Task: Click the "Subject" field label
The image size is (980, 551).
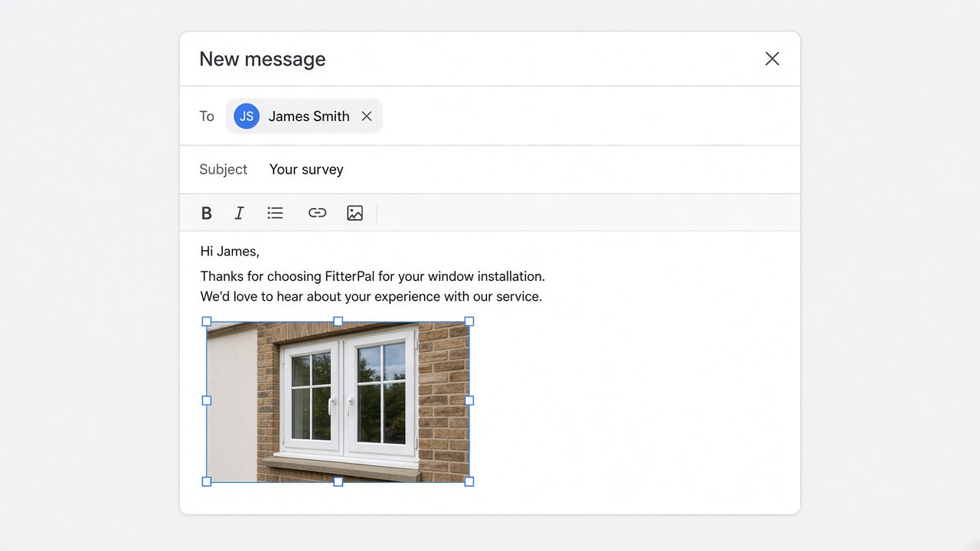Action: pyautogui.click(x=224, y=169)
